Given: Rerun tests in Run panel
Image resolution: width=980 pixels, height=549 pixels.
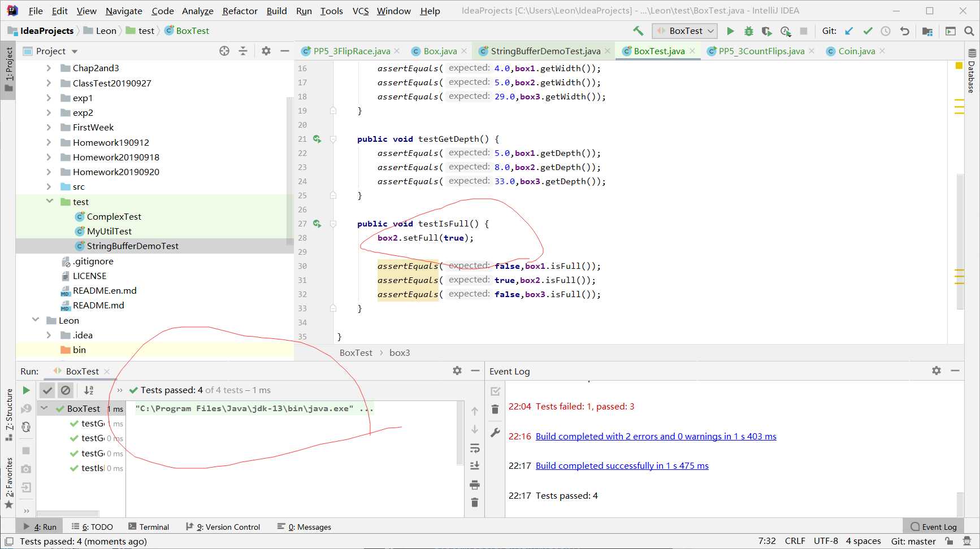Looking at the screenshot, I should pyautogui.click(x=26, y=390).
